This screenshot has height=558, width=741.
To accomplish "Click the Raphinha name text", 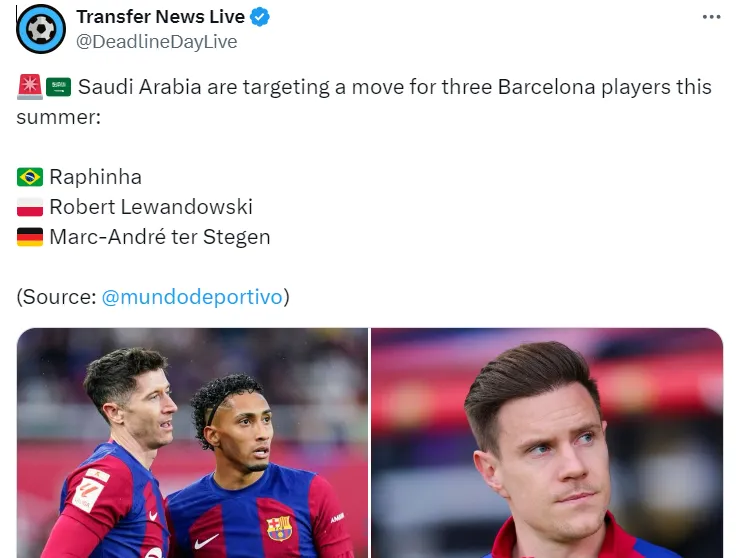I will coord(95,177).
